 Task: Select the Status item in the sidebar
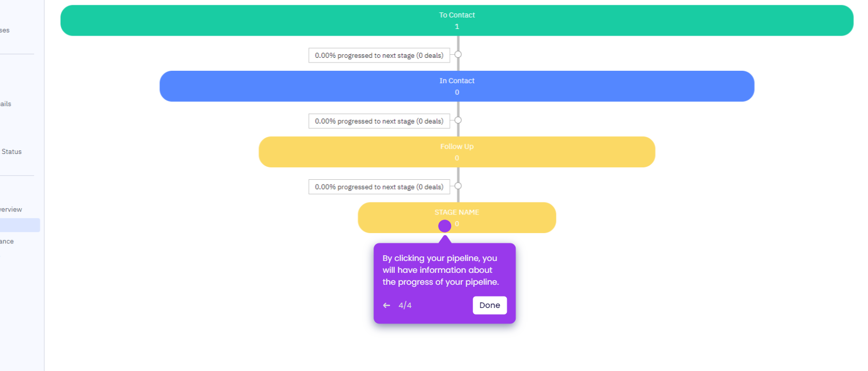12,151
